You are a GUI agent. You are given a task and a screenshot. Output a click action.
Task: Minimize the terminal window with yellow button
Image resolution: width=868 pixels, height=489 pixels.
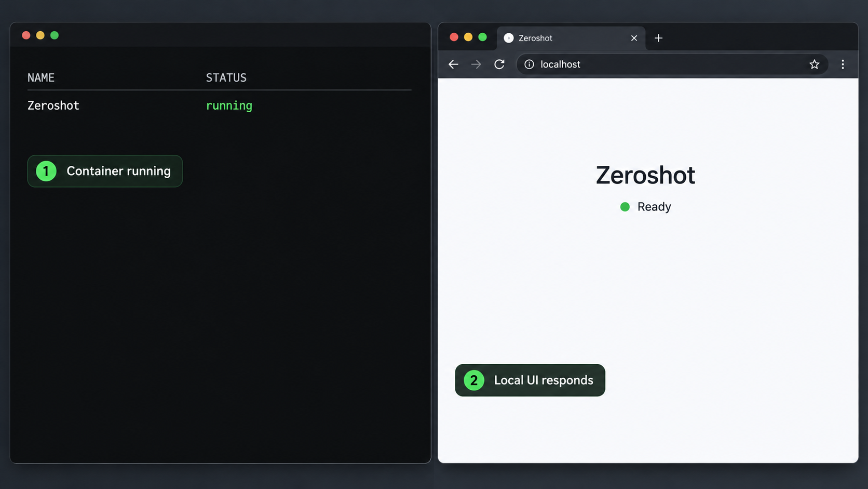click(x=40, y=35)
